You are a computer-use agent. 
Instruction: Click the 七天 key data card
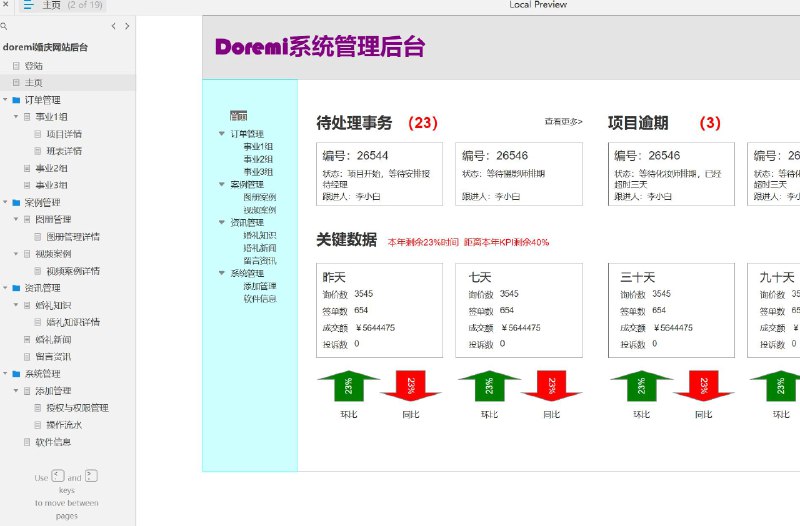coord(519,310)
